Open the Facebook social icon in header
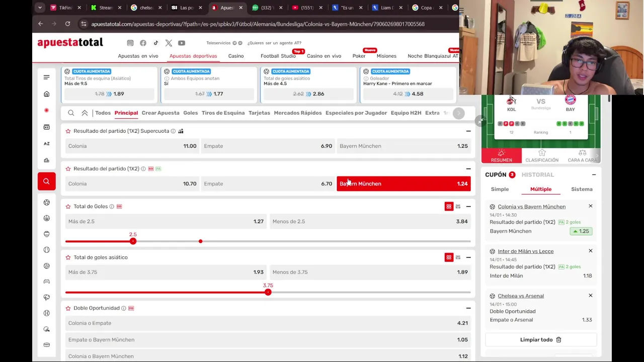The image size is (644, 362). (143, 43)
